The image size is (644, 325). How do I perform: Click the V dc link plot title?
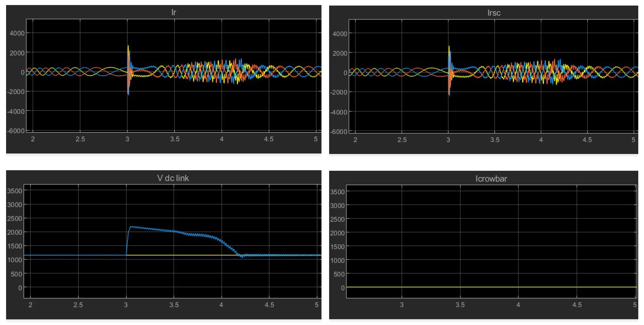[x=173, y=178]
